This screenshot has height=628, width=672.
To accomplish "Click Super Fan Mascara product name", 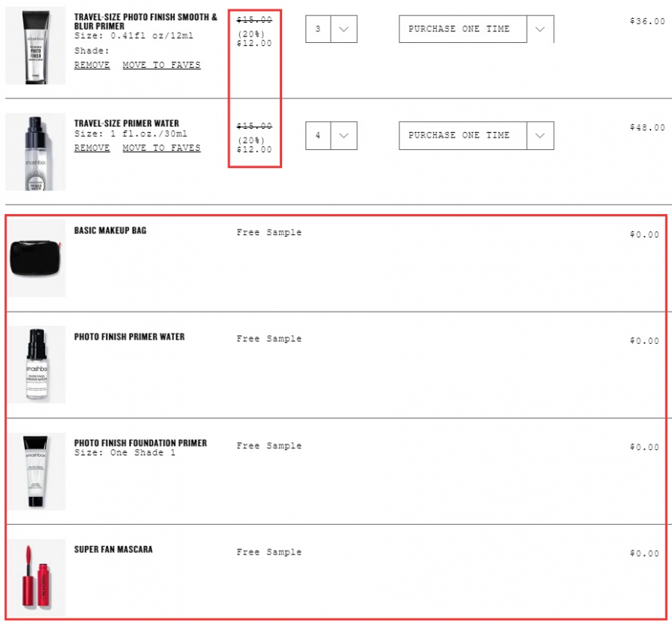I will 113,549.
